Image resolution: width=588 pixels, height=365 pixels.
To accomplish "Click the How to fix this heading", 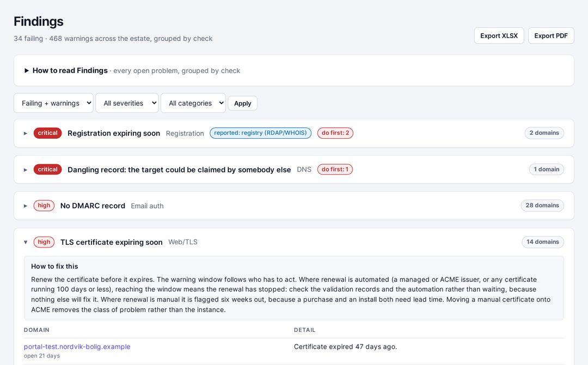I will click(54, 267).
